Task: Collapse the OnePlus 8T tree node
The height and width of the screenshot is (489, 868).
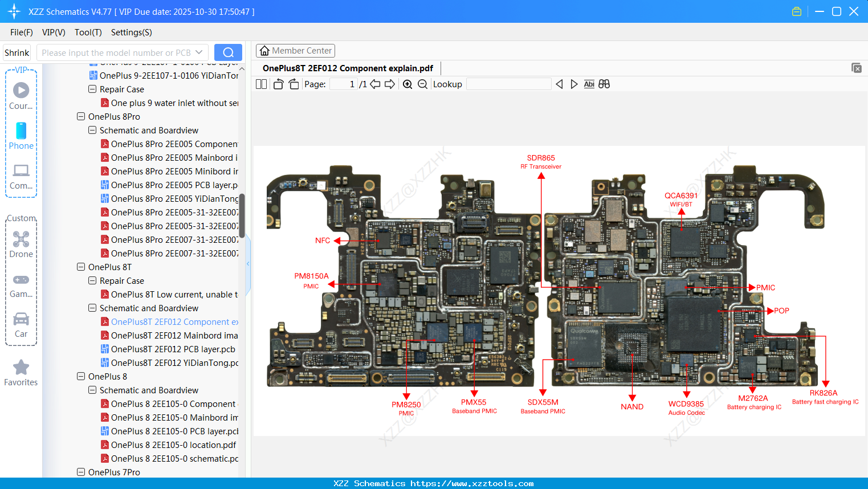Action: [x=81, y=267]
